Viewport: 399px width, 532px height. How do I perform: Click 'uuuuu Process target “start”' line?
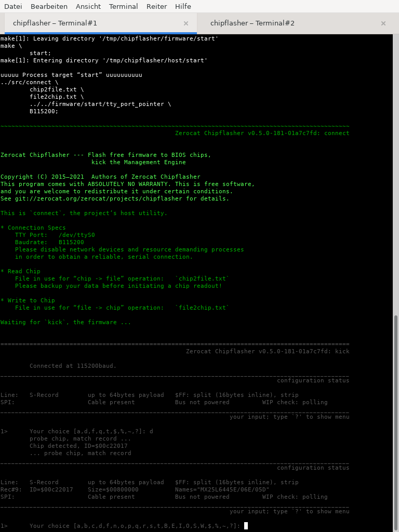pyautogui.click(x=71, y=75)
